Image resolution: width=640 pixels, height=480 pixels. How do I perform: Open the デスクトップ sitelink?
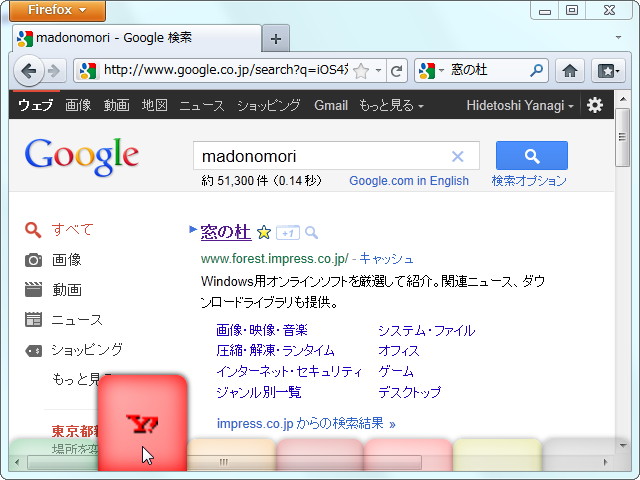point(409,392)
